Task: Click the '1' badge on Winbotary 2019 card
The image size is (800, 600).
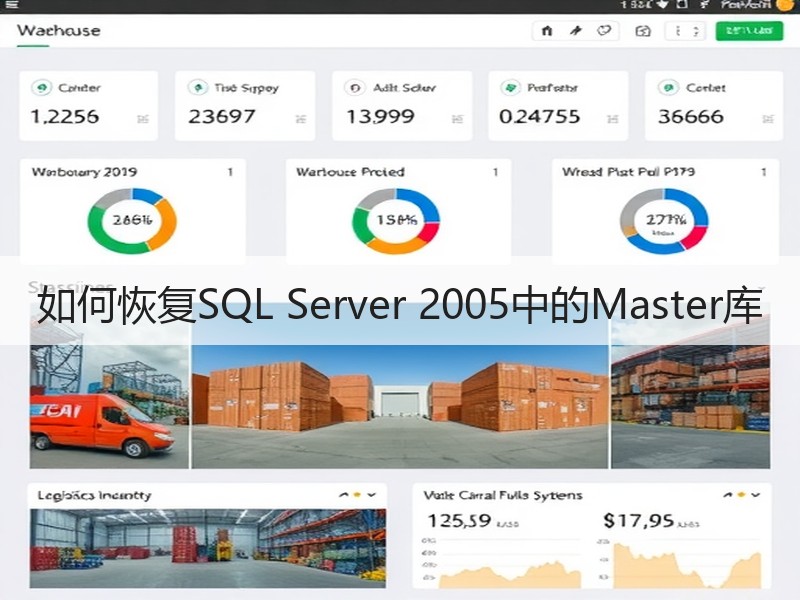Action: (x=230, y=172)
